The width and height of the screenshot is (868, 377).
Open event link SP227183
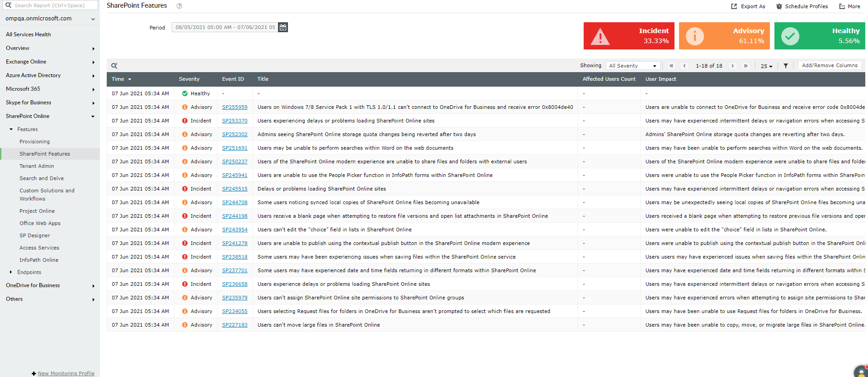(235, 325)
